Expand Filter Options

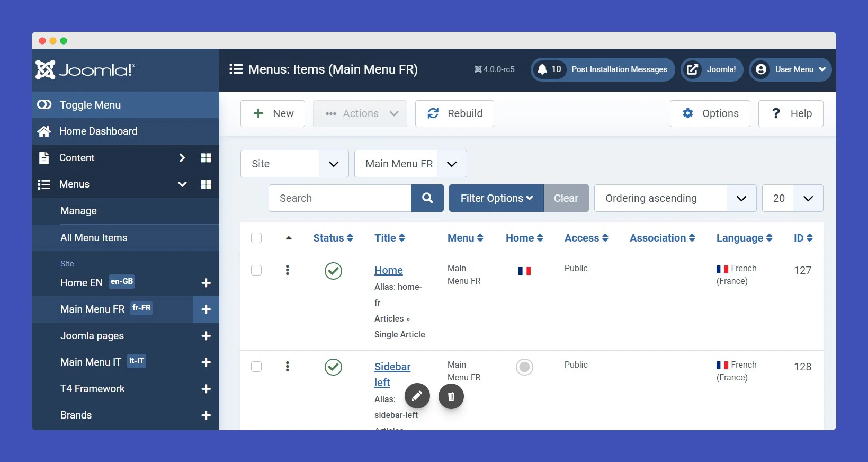(x=496, y=198)
